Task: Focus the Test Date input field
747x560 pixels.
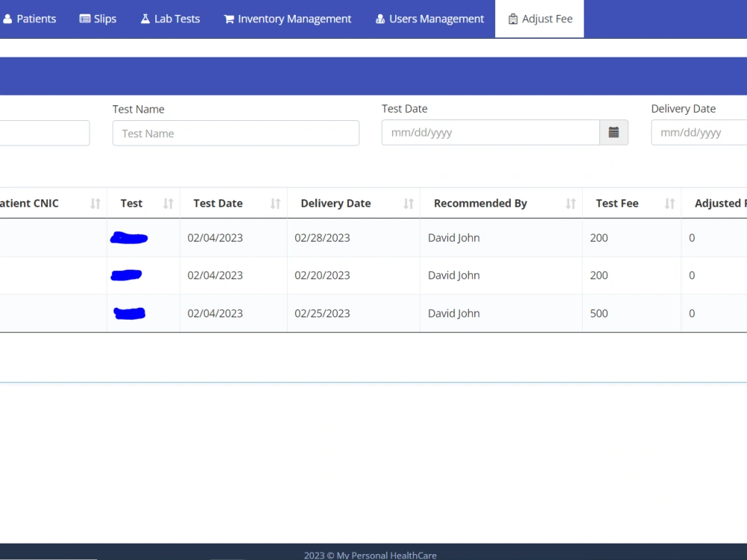Action: point(490,132)
